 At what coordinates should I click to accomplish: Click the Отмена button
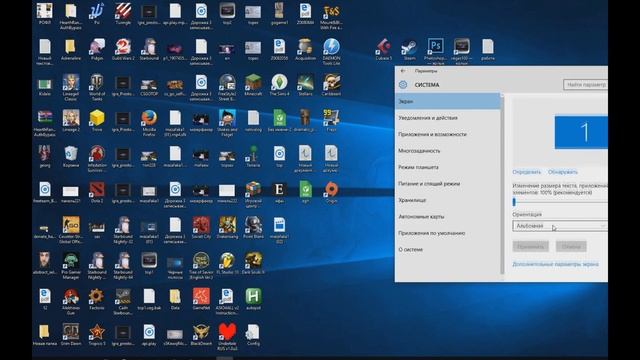tap(571, 246)
